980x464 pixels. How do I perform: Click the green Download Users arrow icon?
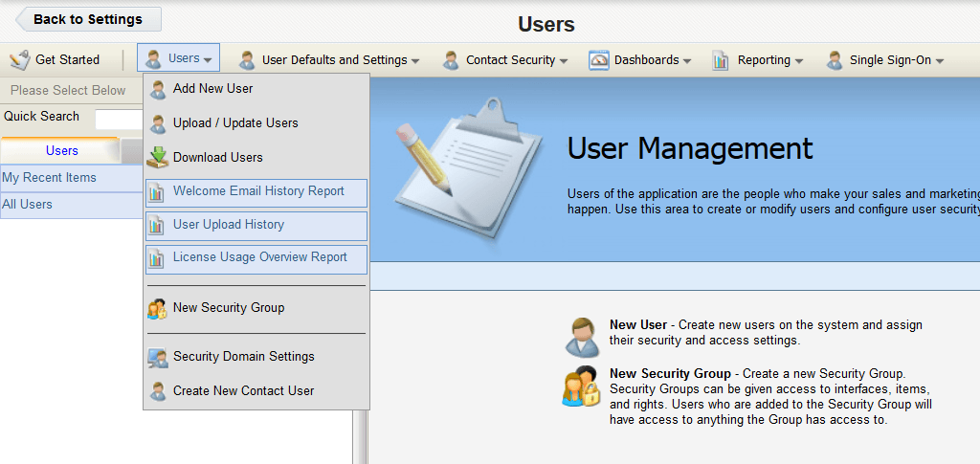[158, 157]
